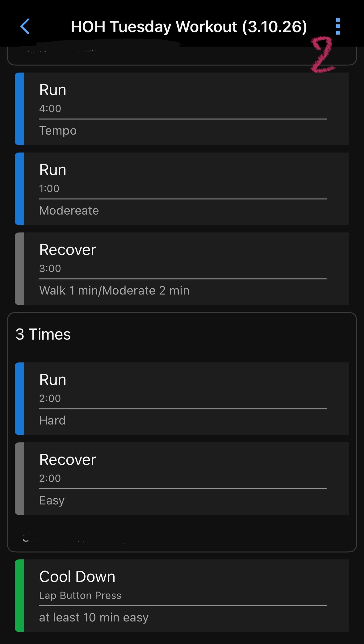Select the 2:00 Run step title

coord(53,380)
